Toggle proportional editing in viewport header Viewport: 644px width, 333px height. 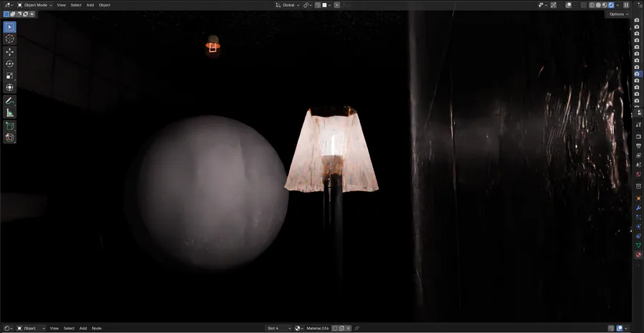[337, 5]
